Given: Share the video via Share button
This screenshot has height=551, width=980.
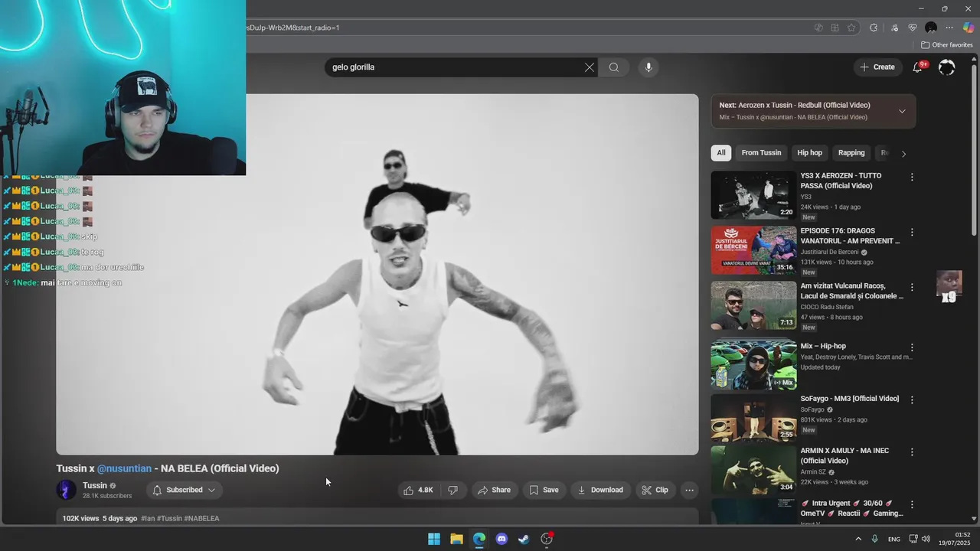Looking at the screenshot, I should 494,490.
